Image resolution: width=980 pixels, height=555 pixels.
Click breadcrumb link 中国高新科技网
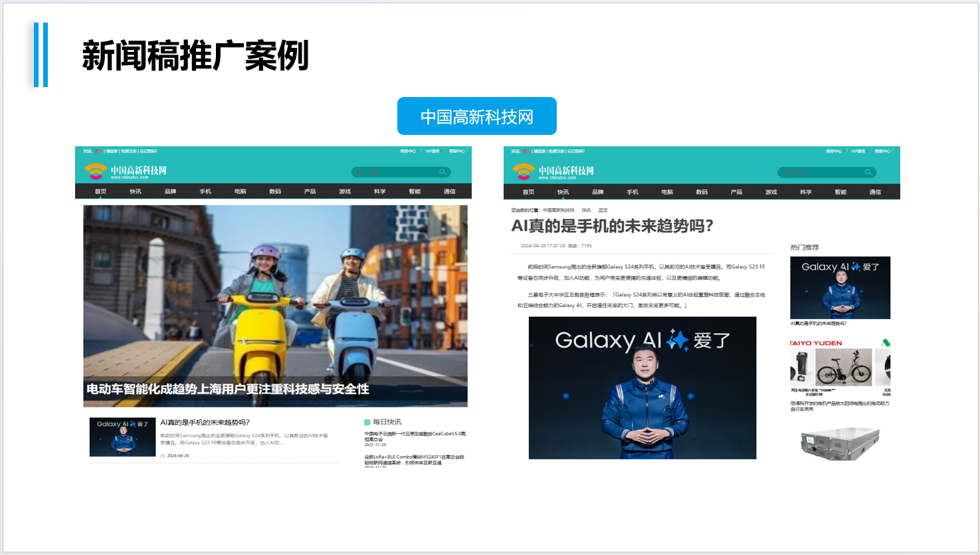pyautogui.click(x=558, y=210)
